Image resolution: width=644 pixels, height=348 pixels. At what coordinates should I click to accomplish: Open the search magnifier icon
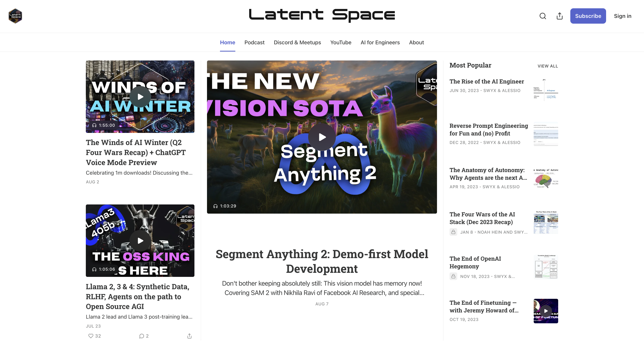(x=542, y=16)
